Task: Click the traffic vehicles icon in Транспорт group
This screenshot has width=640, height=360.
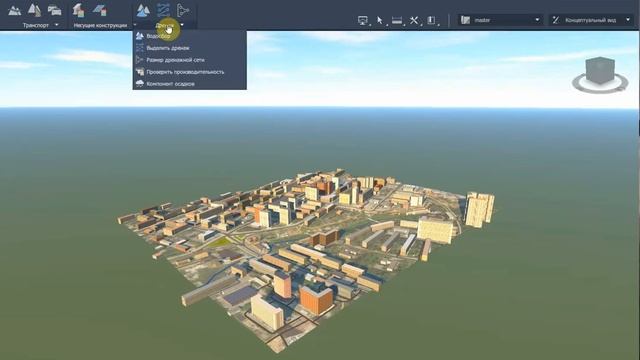Action: pyautogui.click(x=54, y=10)
